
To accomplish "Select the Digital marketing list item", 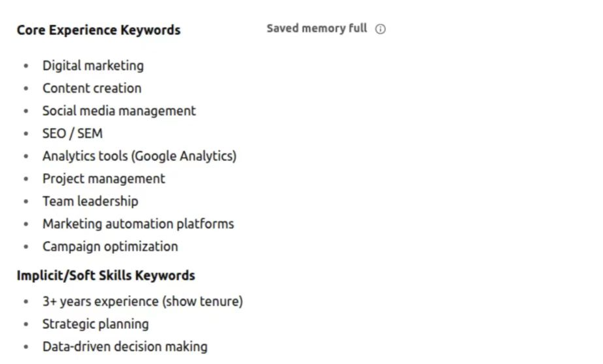I will coord(93,66).
